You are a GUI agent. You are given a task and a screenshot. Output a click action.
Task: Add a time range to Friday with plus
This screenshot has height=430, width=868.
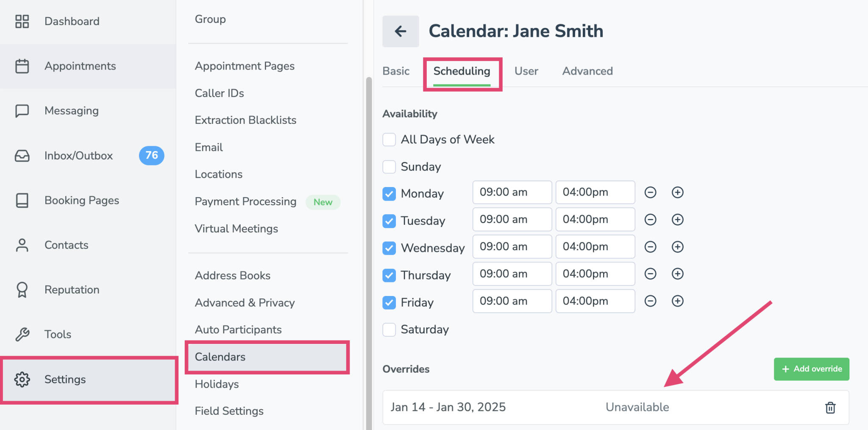[677, 301]
